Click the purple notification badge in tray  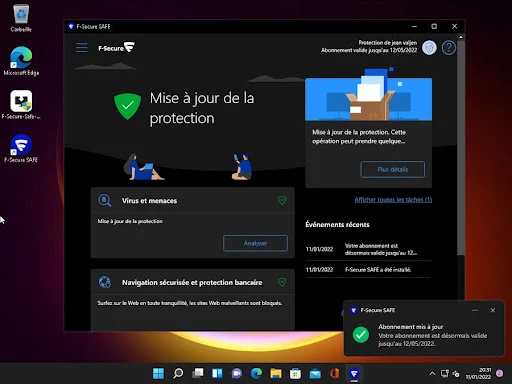coord(499,373)
